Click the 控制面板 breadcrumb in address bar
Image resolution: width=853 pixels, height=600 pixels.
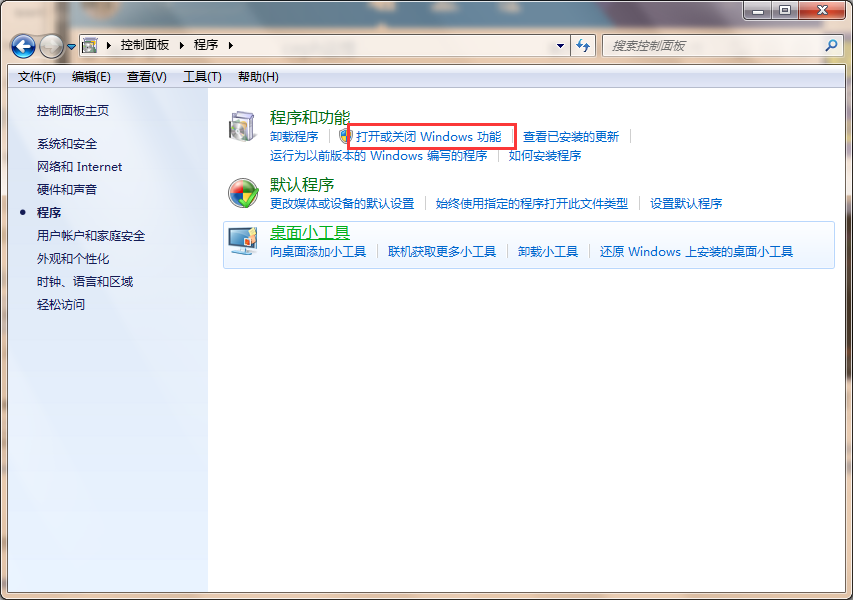(145, 45)
